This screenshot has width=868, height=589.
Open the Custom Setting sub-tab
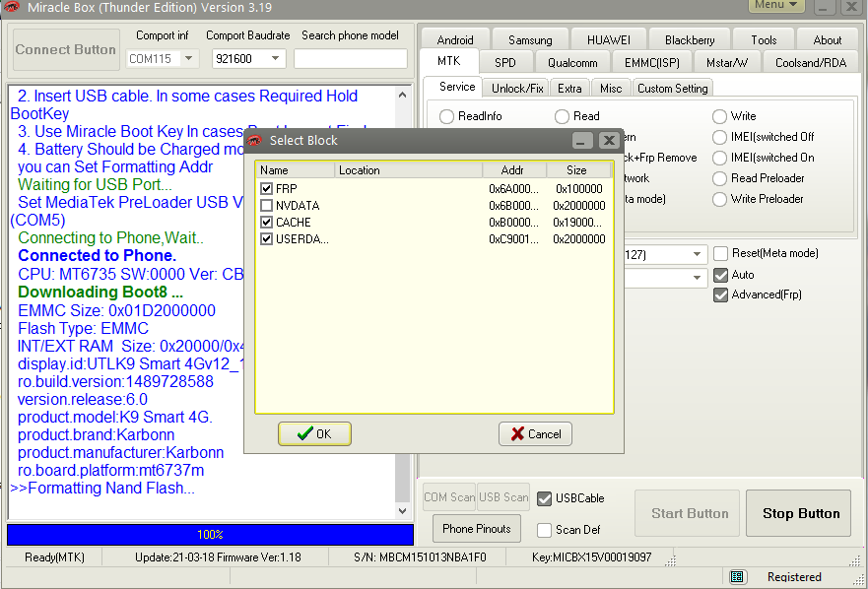pyautogui.click(x=673, y=89)
